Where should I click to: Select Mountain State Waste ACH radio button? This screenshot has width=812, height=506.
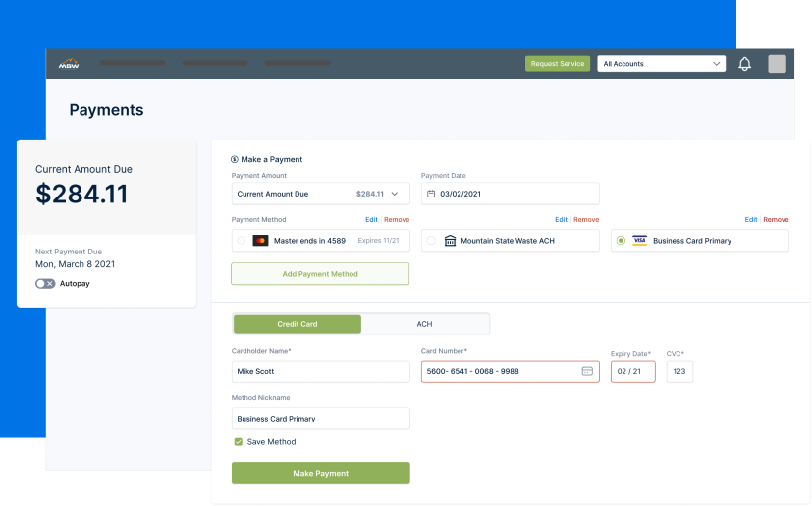pos(431,241)
